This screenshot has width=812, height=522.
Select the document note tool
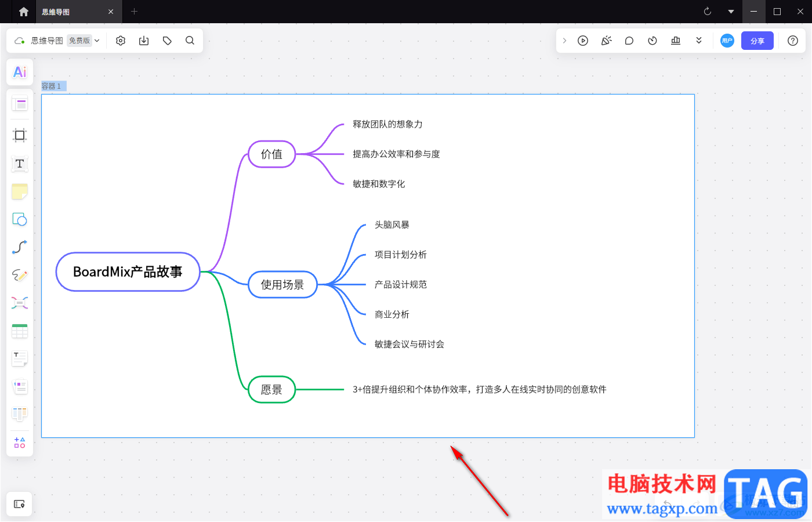[20, 358]
